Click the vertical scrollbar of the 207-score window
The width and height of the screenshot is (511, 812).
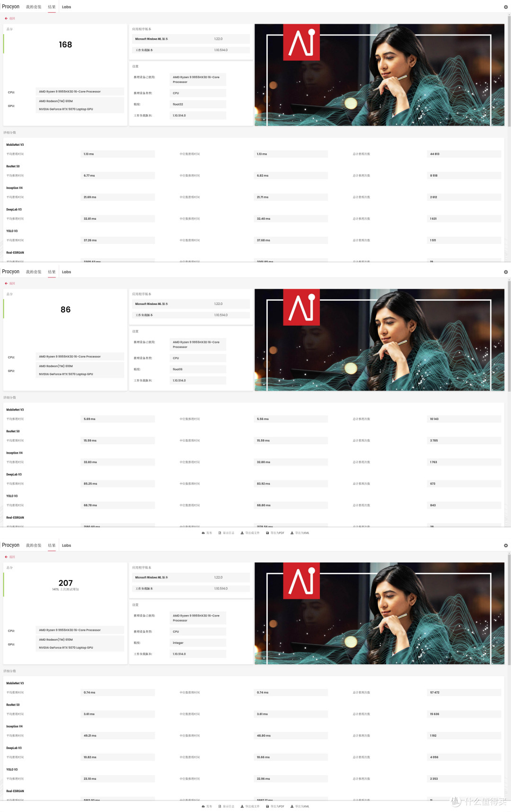pos(509,611)
